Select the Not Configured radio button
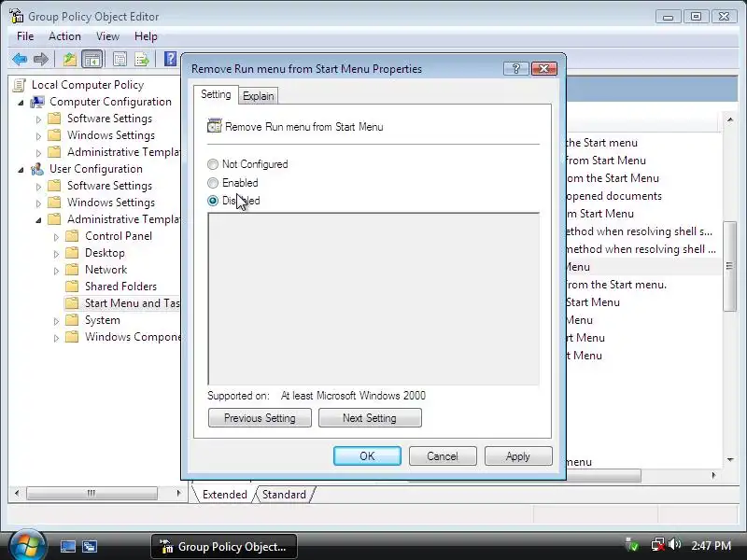This screenshot has height=560, width=747. [x=213, y=164]
